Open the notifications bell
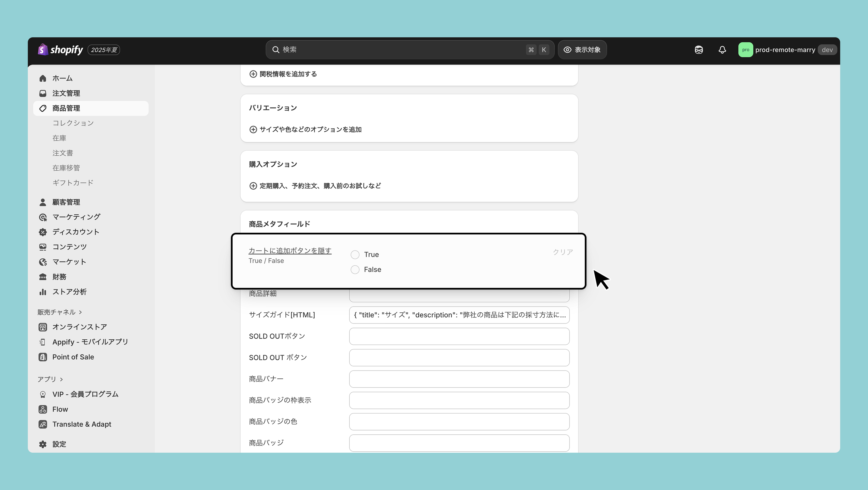 722,50
